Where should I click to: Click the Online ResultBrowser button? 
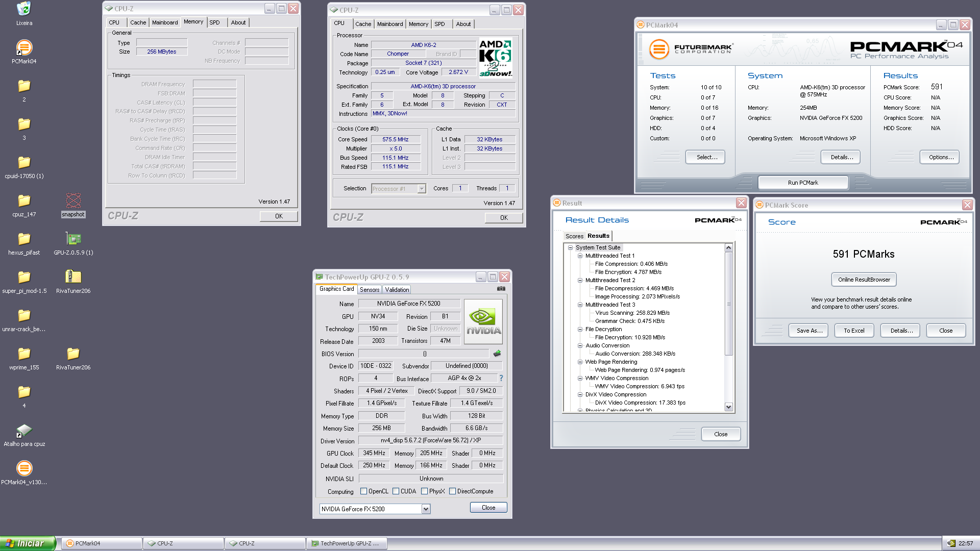864,280
